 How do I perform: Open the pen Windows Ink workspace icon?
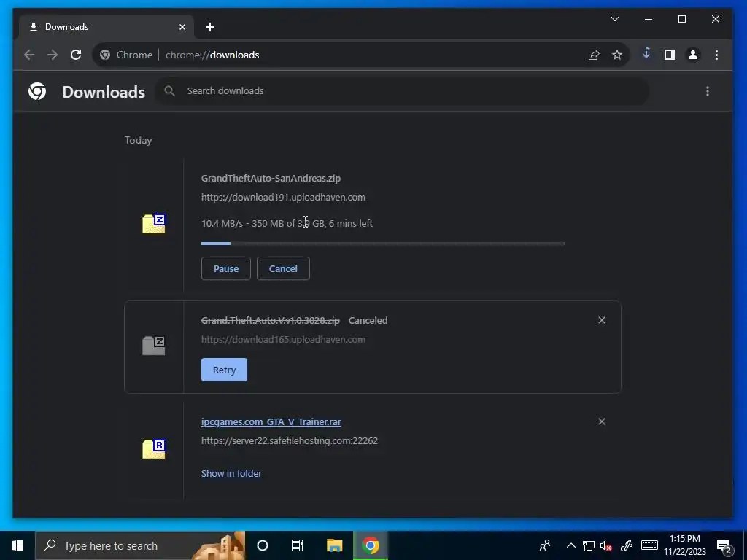click(627, 545)
